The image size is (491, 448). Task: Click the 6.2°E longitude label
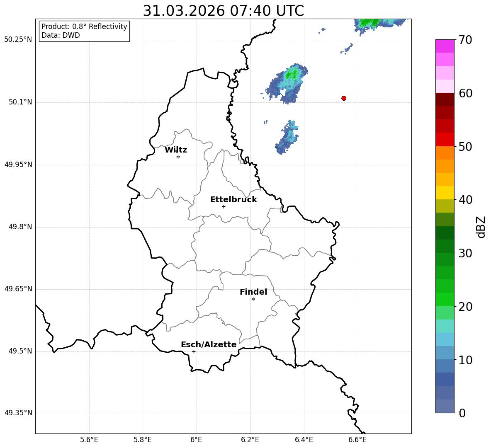pyautogui.click(x=250, y=440)
